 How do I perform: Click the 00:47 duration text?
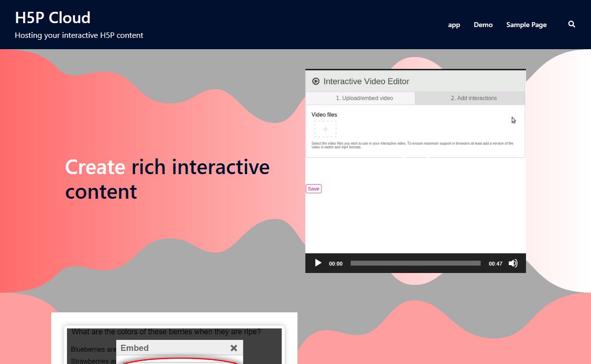(495, 264)
